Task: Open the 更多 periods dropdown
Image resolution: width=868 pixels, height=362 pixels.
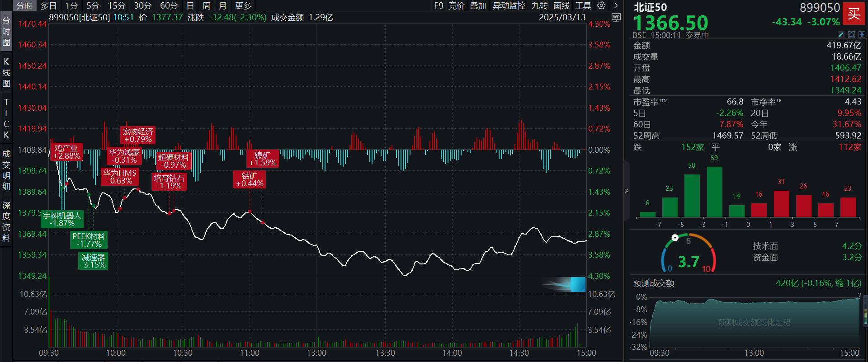Action: (x=243, y=5)
